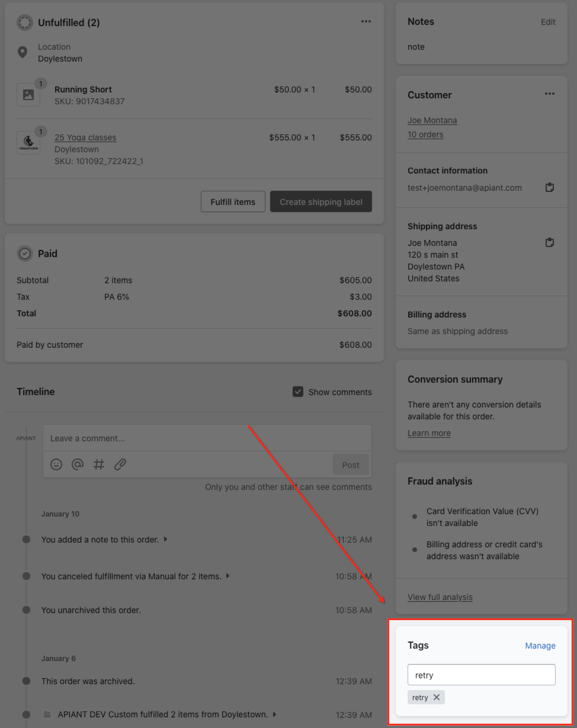This screenshot has width=577, height=728.
Task: Open the Customer card three-dot menu
Action: click(x=549, y=94)
